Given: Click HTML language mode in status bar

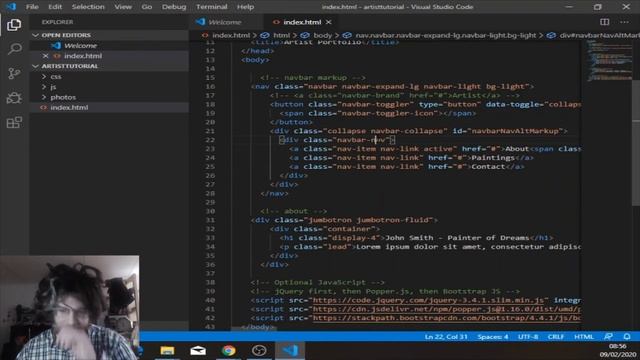Looking at the screenshot, I should coord(584,337).
